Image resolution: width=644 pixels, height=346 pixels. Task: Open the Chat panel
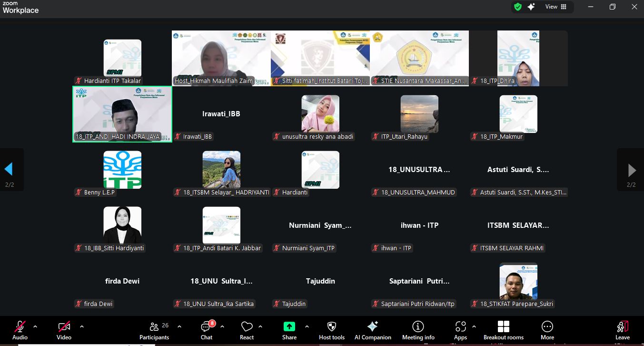click(206, 330)
